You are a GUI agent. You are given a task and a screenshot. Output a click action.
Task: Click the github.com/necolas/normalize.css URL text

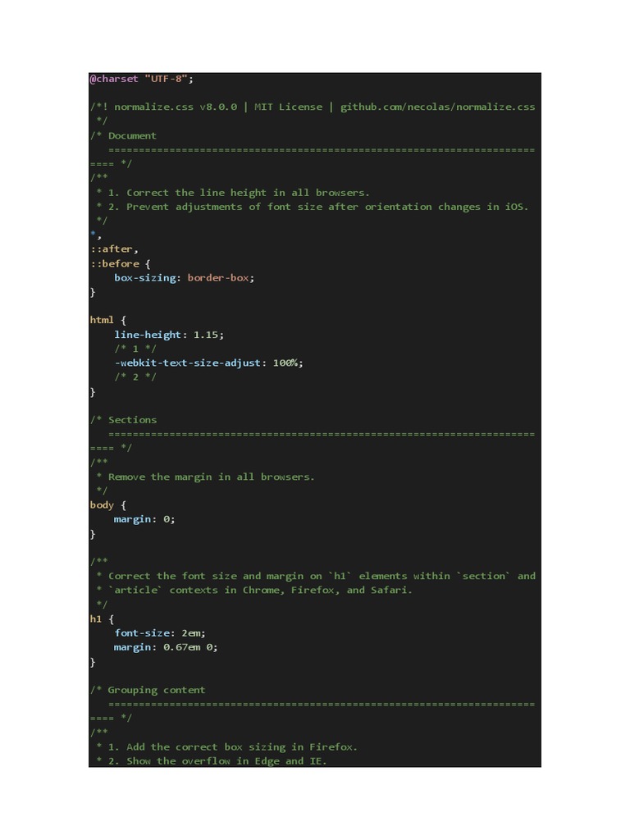[x=437, y=107]
